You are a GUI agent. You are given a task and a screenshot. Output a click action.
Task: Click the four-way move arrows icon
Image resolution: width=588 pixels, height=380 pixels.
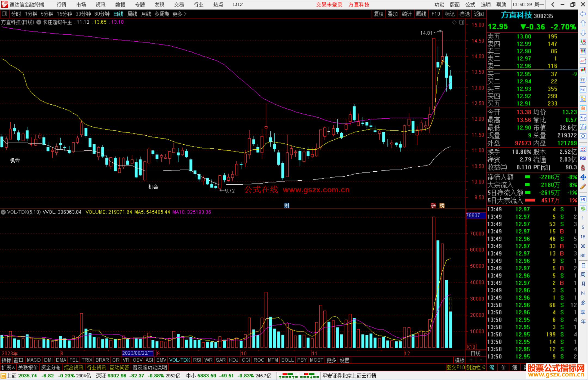click(583, 177)
